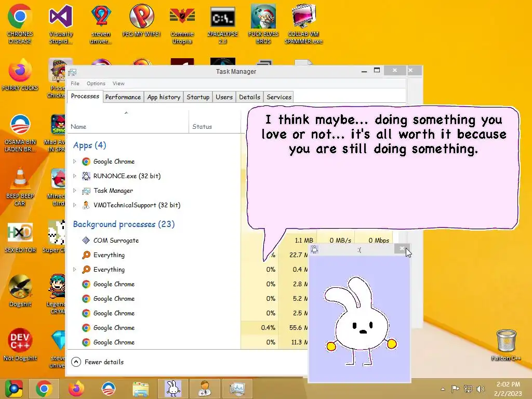Click the volume speaker tray icon
Image resolution: width=532 pixels, height=399 pixels.
480,389
